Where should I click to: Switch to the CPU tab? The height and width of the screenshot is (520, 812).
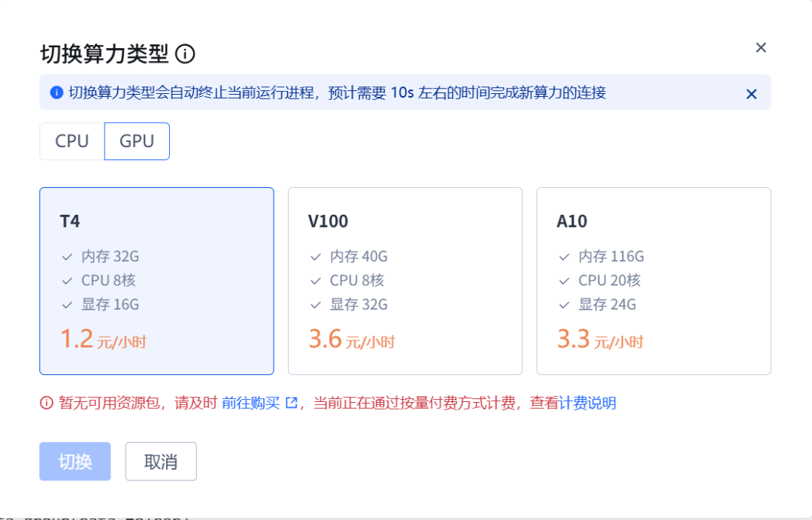coord(72,141)
